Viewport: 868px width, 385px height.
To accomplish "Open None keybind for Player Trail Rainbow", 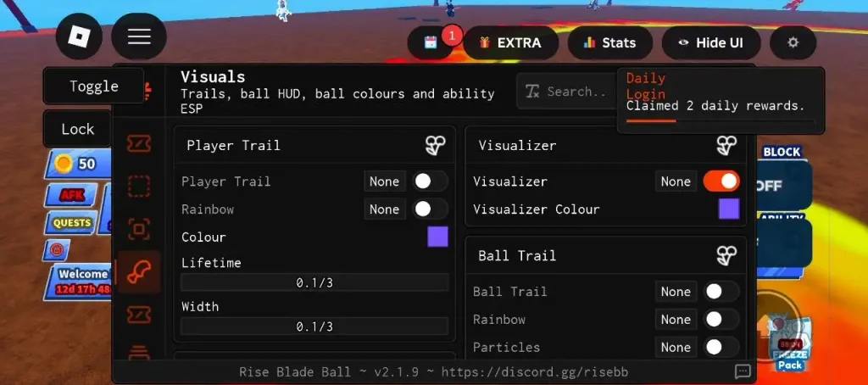I will coord(385,209).
